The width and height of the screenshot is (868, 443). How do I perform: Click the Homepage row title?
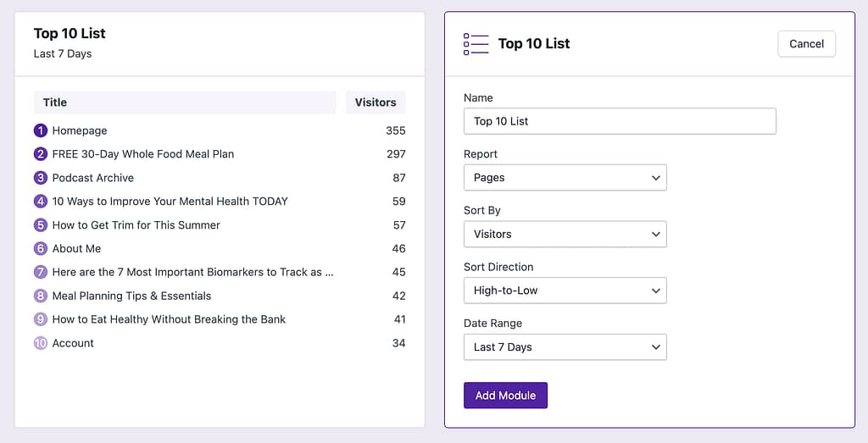click(x=80, y=130)
